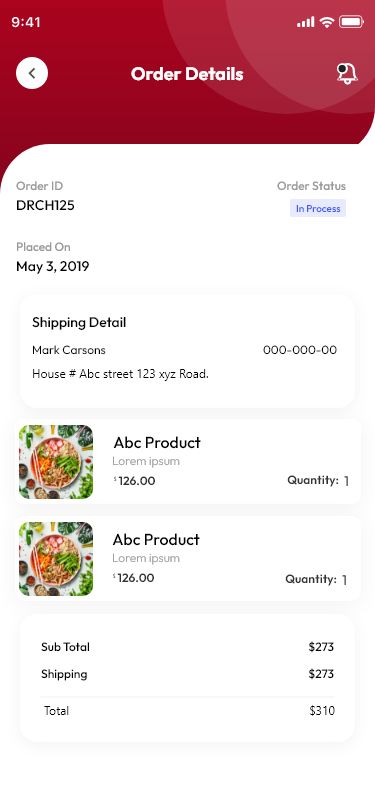The image size is (375, 809).
Task: Tap the back arrow button
Action: point(32,73)
